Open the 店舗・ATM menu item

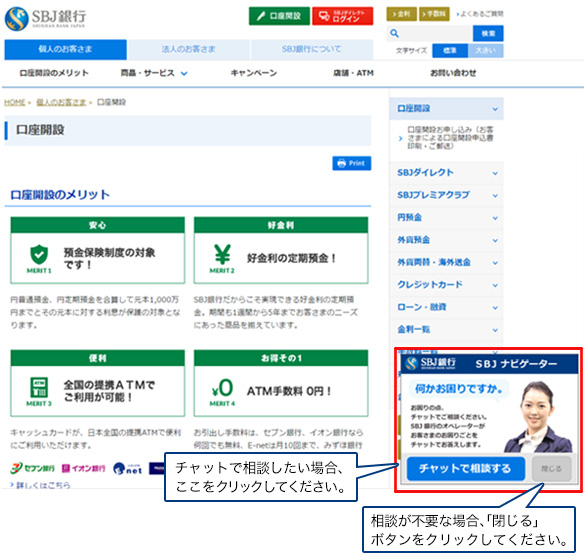point(353,73)
